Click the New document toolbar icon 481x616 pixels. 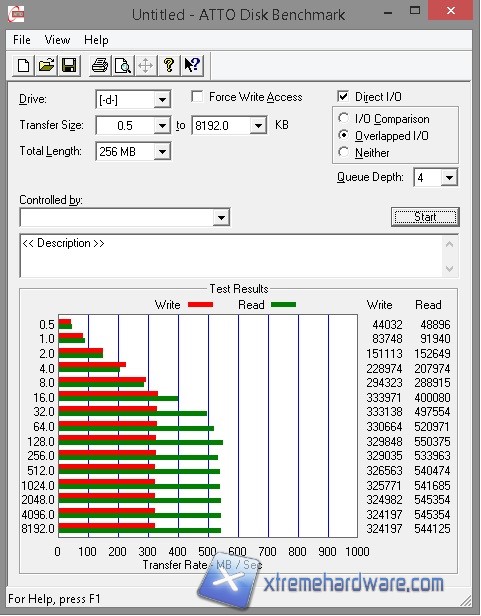click(23, 65)
